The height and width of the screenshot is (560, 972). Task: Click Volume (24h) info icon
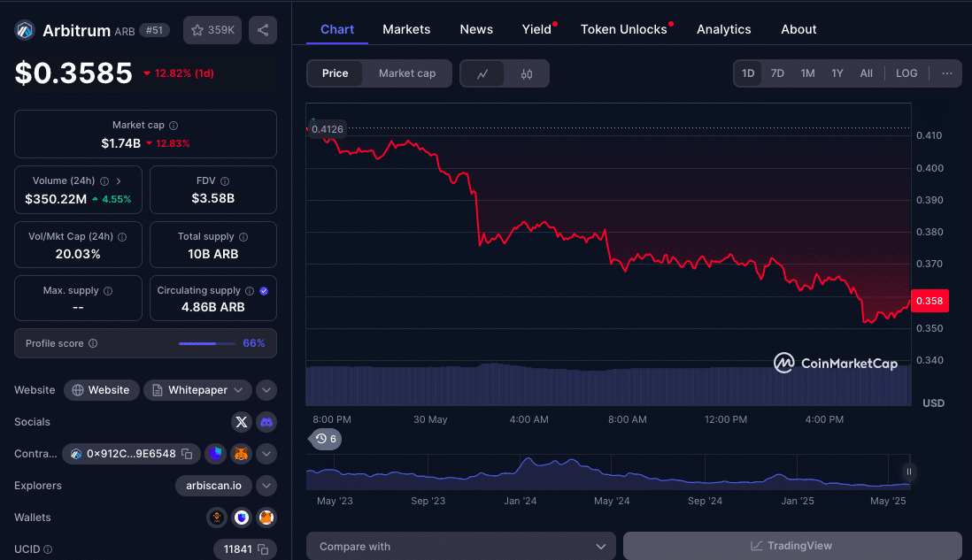[104, 180]
